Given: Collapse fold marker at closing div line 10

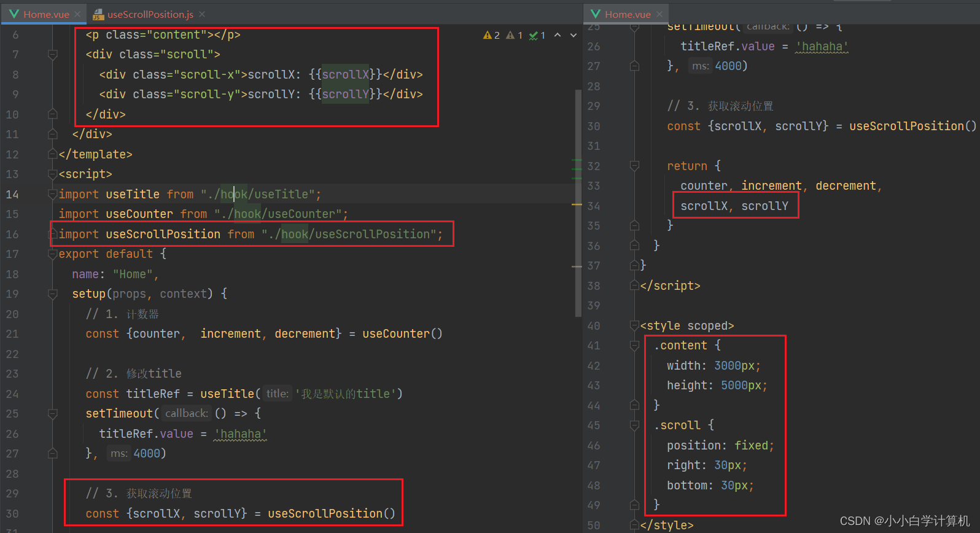Looking at the screenshot, I should (53, 114).
